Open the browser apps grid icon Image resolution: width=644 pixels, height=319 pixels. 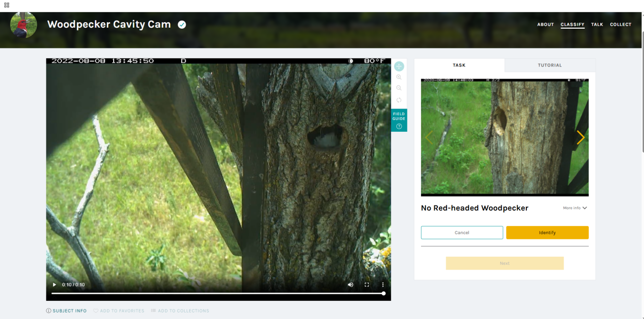[7, 5]
